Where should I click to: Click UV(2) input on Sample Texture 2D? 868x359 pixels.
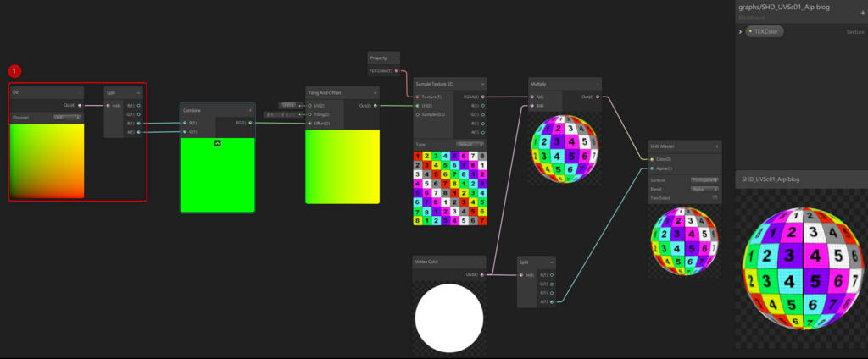pyautogui.click(x=417, y=105)
